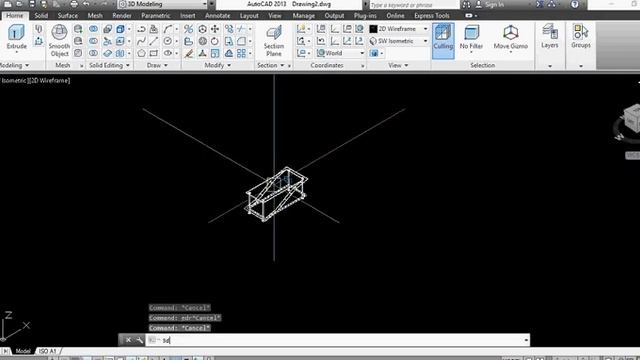640x360 pixels.
Task: Select the solid Subtract tool
Action: (x=93, y=41)
